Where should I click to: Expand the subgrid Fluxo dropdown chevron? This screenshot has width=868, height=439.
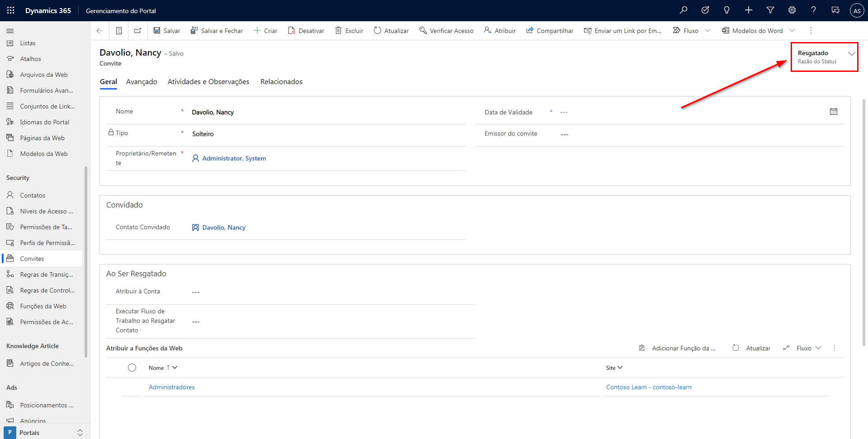tap(818, 348)
